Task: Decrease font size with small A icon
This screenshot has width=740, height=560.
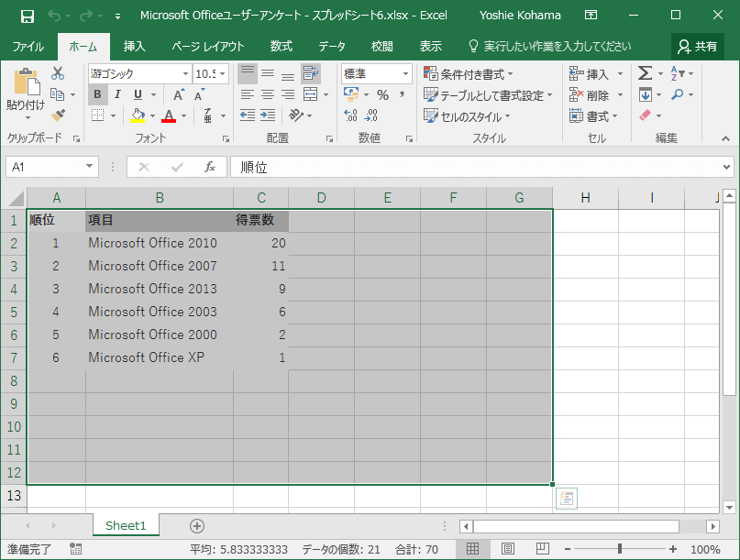Action: point(199,94)
